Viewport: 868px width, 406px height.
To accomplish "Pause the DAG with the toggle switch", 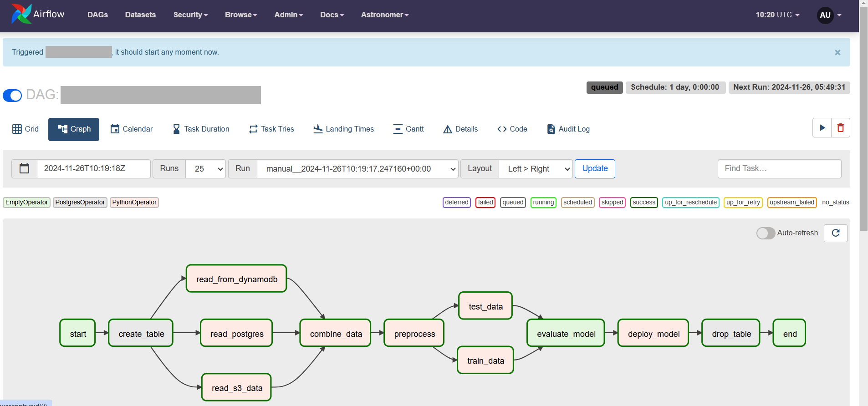I will point(12,96).
